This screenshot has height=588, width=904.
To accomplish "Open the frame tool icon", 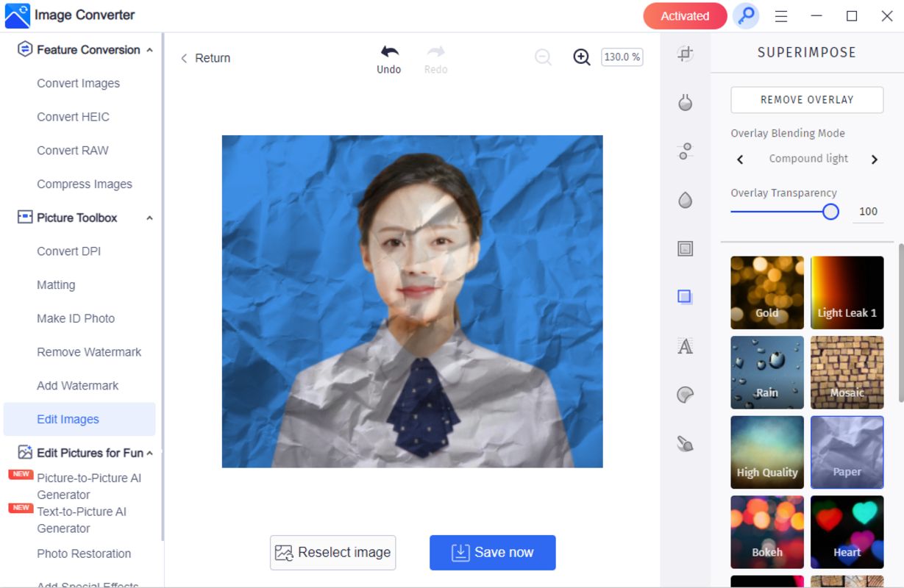I will pos(686,248).
